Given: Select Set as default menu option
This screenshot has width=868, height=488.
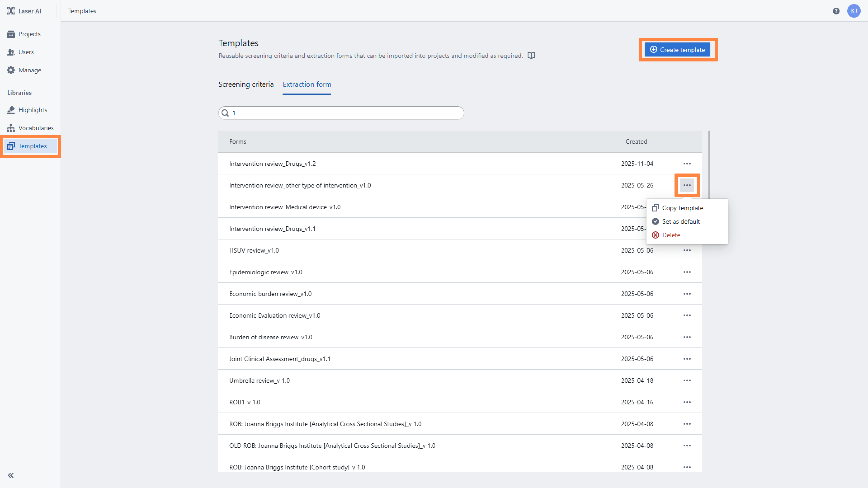Looking at the screenshot, I should 681,222.
